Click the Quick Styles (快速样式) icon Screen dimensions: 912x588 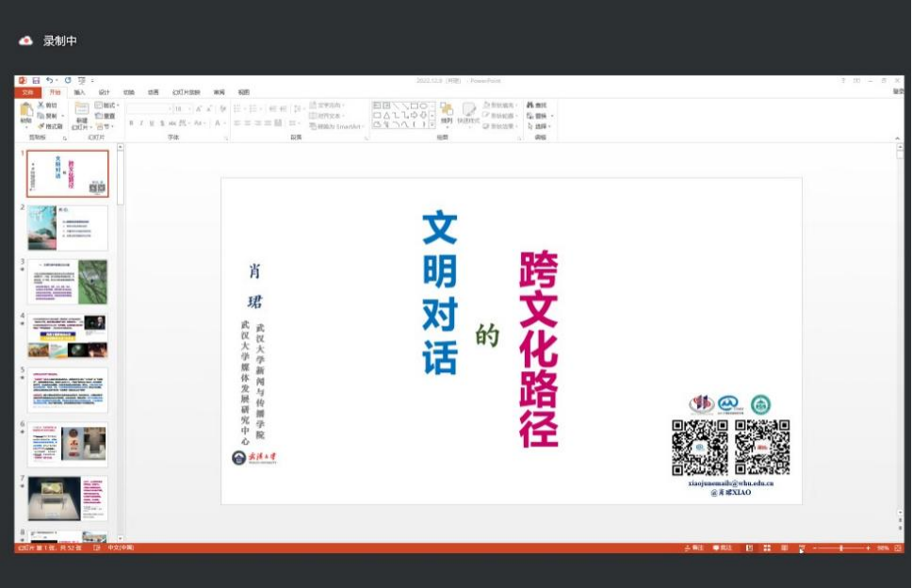point(468,112)
